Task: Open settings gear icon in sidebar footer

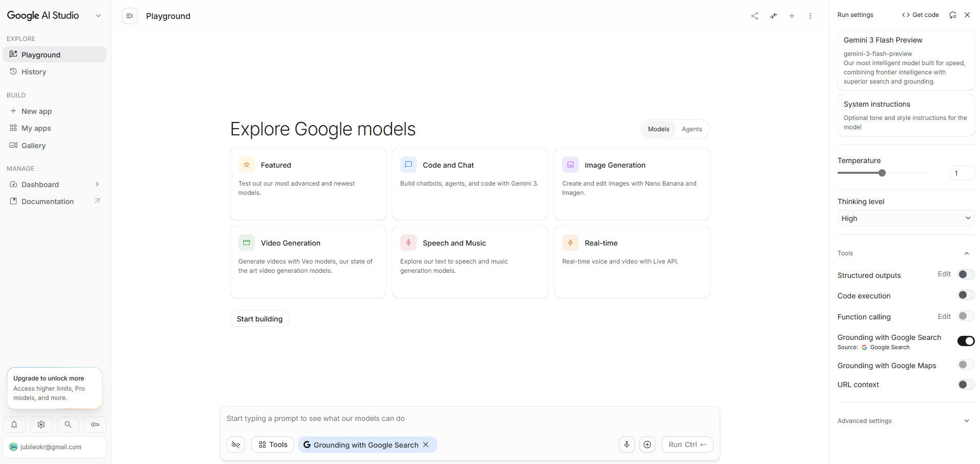Action: (x=41, y=425)
